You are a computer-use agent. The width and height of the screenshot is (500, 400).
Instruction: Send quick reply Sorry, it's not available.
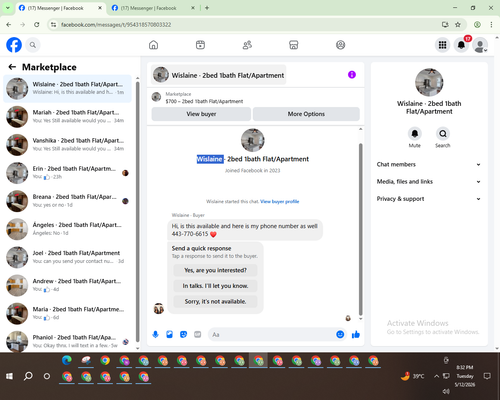click(215, 302)
